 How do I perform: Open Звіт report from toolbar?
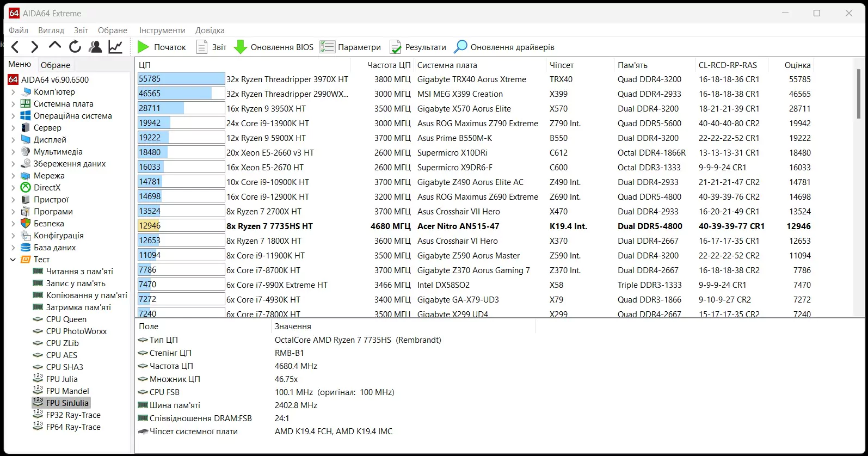point(211,47)
